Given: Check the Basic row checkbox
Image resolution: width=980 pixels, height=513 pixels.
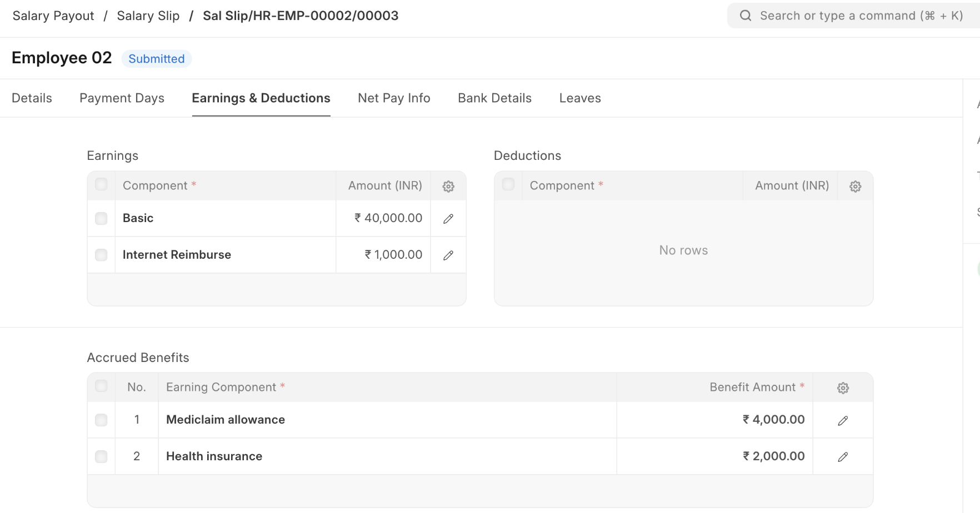Looking at the screenshot, I should (x=101, y=219).
